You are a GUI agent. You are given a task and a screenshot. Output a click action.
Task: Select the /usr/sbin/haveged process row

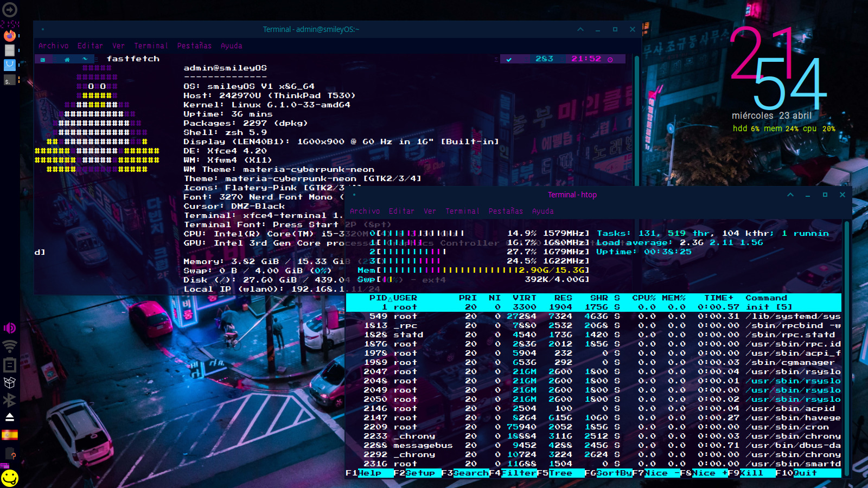(x=593, y=418)
